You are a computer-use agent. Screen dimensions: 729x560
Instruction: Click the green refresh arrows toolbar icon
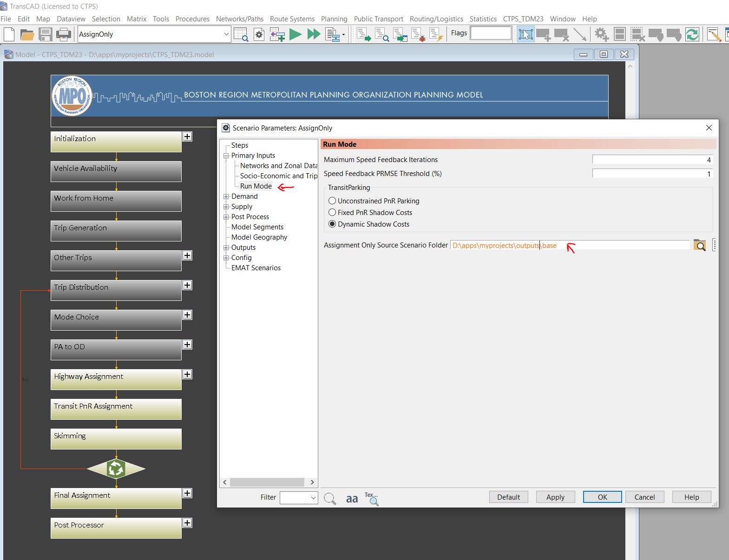click(692, 34)
